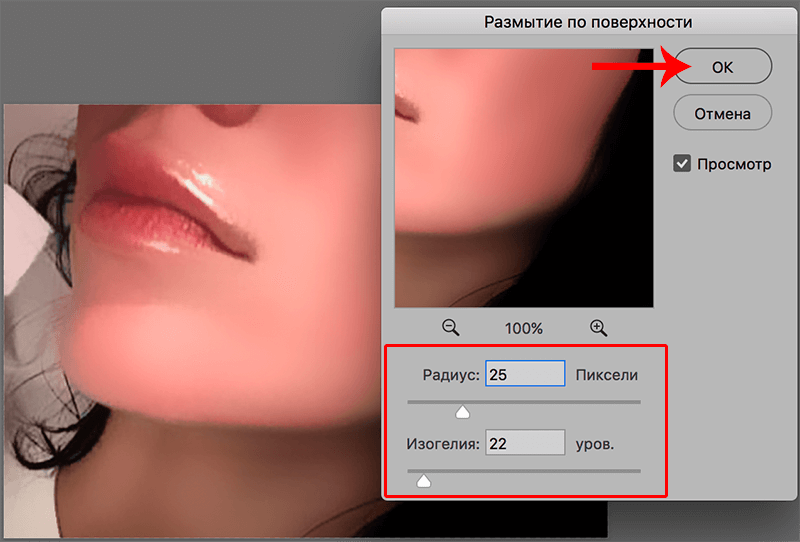The image size is (800, 542).
Task: Click the Радиус value field
Action: click(x=525, y=374)
